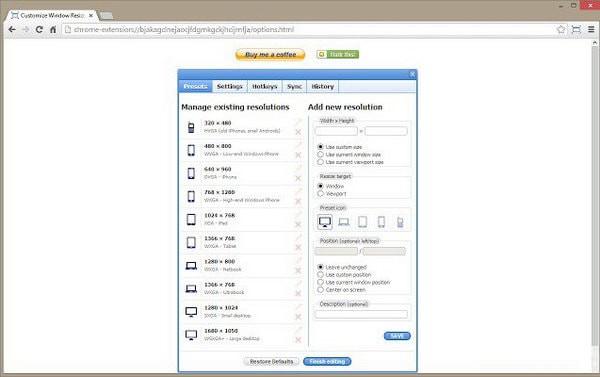Click the left position field

336,251
